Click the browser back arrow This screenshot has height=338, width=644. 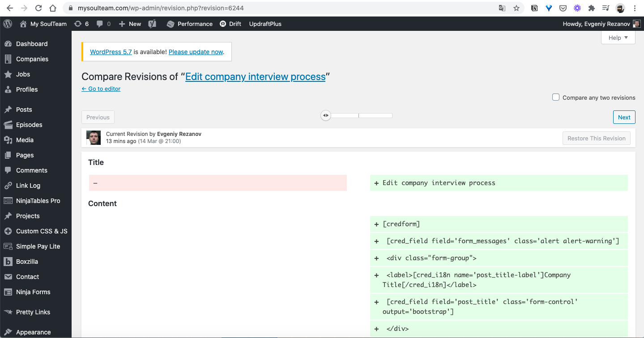click(10, 8)
